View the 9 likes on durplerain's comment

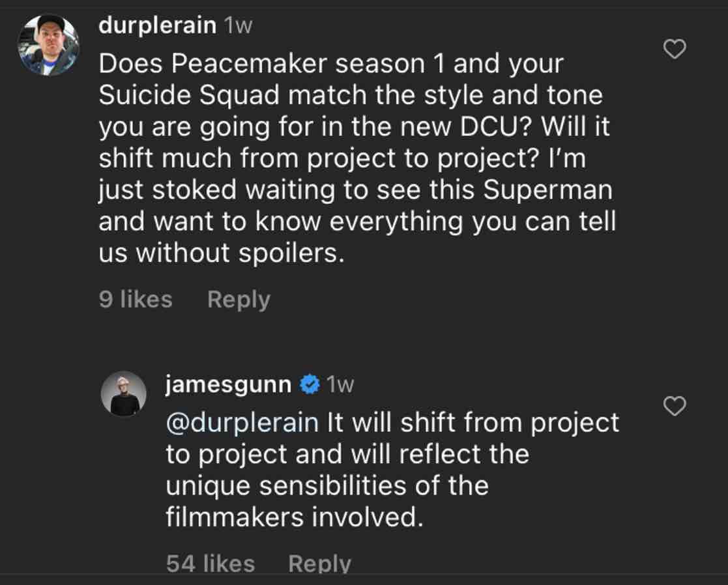(x=136, y=299)
